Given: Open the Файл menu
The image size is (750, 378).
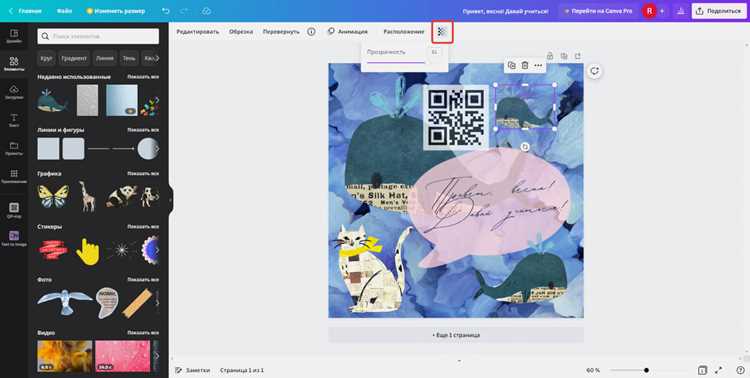Looking at the screenshot, I should [x=64, y=11].
